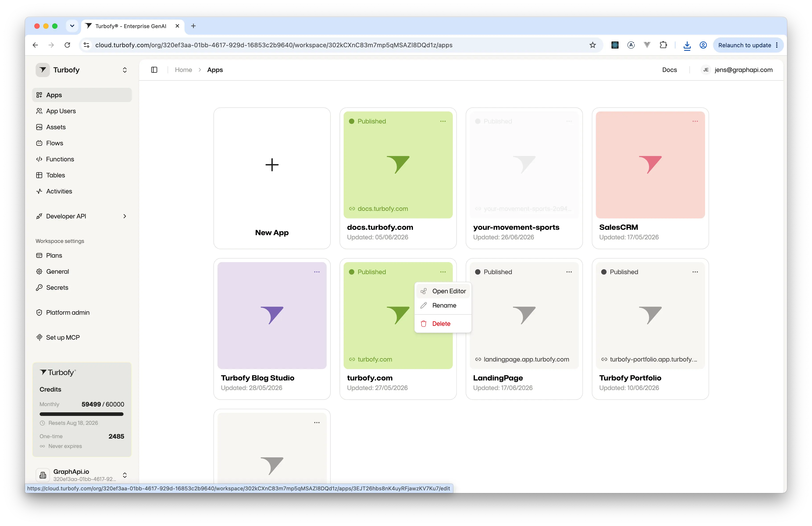Choose Rename from the context menu

pyautogui.click(x=443, y=305)
